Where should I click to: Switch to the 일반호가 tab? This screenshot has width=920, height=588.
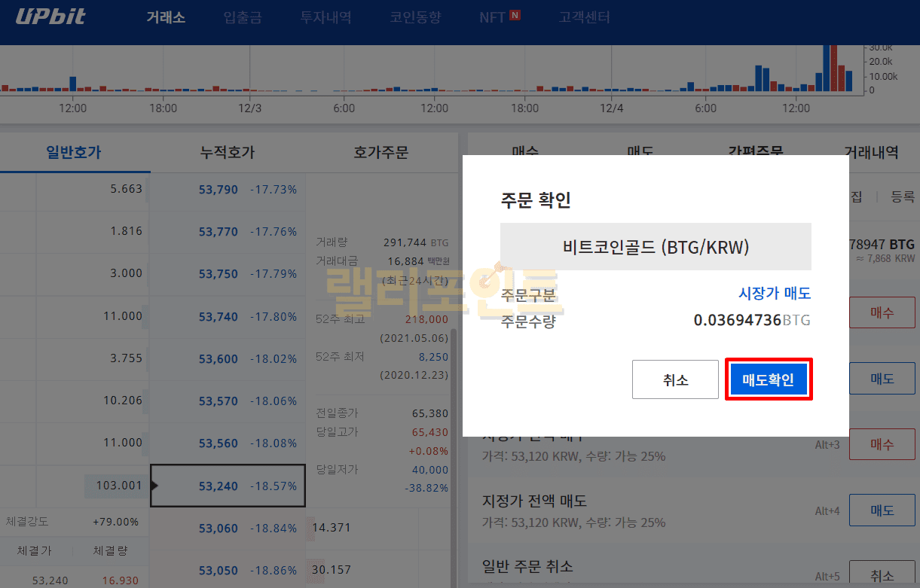pyautogui.click(x=74, y=153)
